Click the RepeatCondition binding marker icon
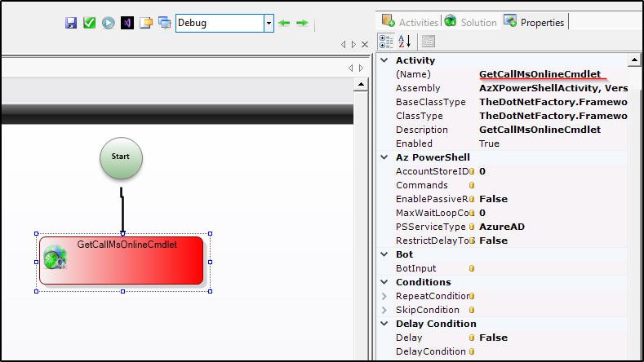 472,296
